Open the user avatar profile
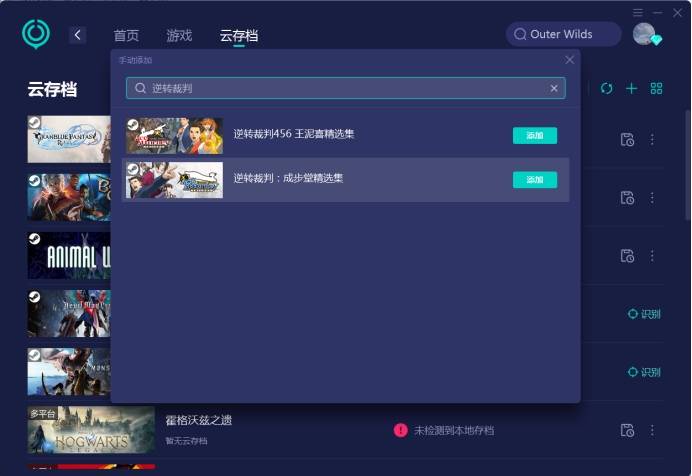Screen dimensions: 692x476 point(645,34)
